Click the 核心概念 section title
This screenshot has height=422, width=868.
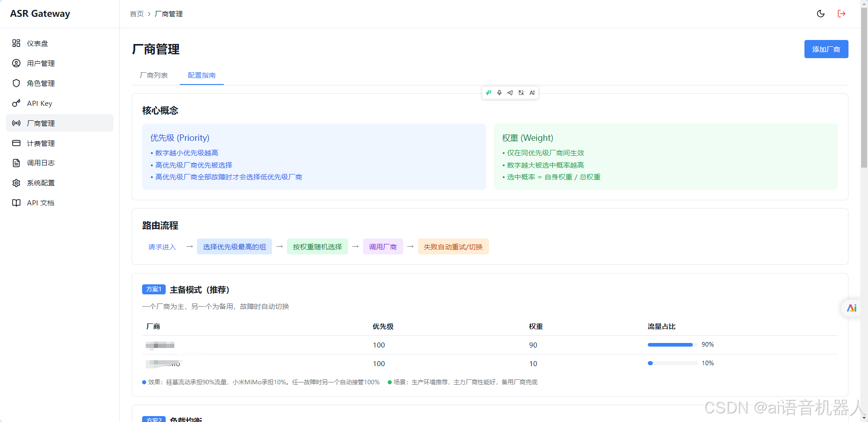click(x=160, y=110)
